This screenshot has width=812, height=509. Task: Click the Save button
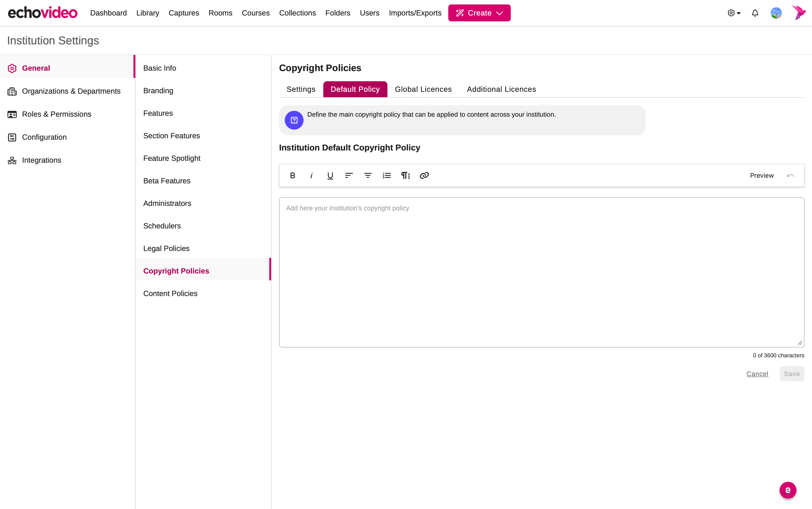[x=792, y=374]
